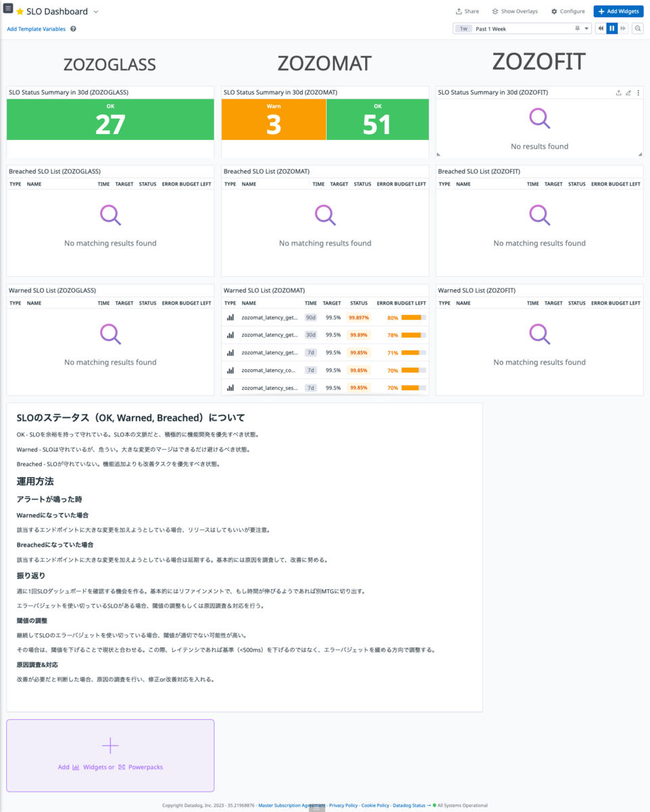Click Add Template Variables link
Image resolution: width=650 pixels, height=812 pixels.
click(37, 29)
